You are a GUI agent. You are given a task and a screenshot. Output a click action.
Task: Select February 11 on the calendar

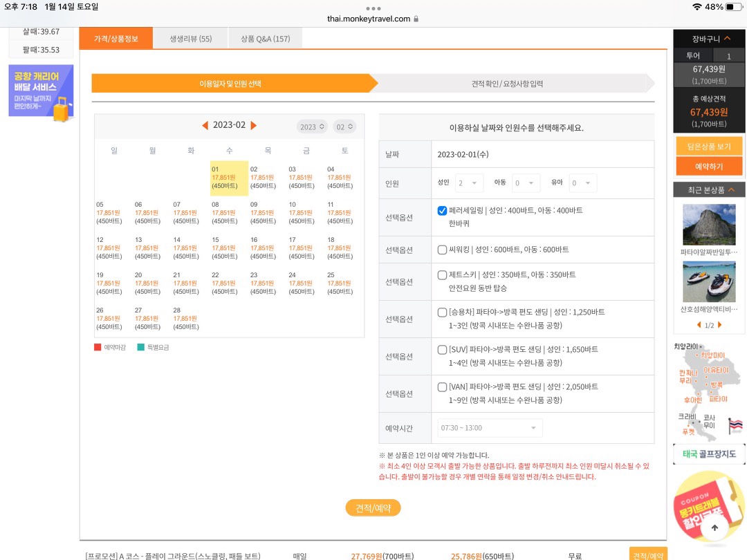tap(344, 214)
